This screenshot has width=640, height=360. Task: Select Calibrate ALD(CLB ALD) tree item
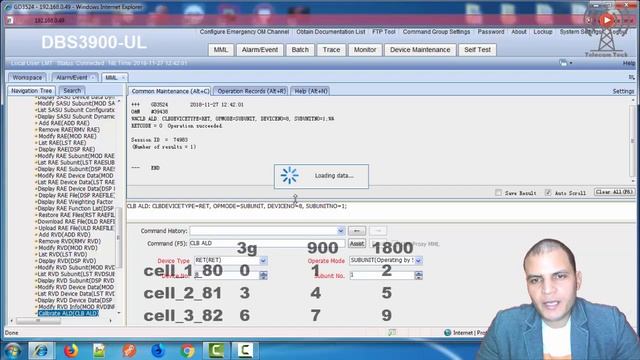[68, 313]
